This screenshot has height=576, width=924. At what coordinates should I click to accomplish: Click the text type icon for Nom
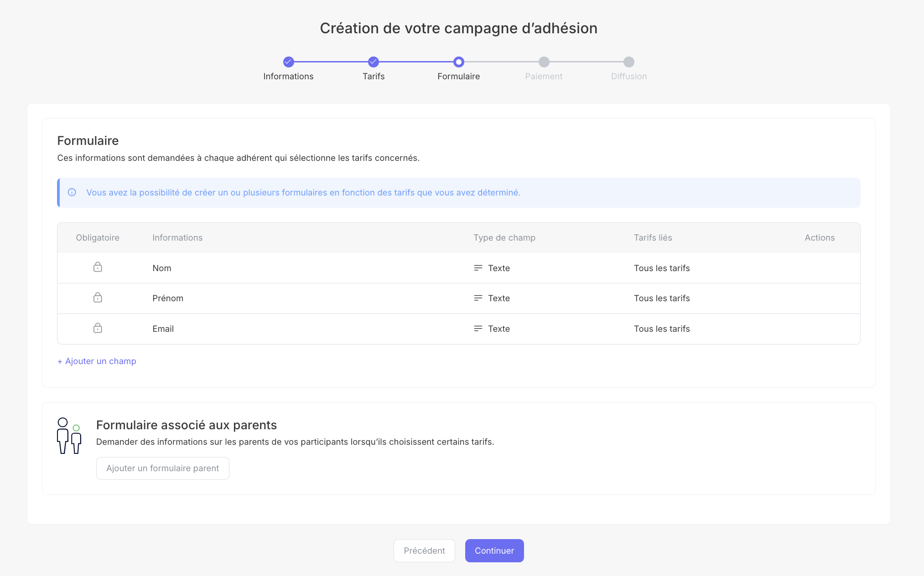tap(478, 268)
